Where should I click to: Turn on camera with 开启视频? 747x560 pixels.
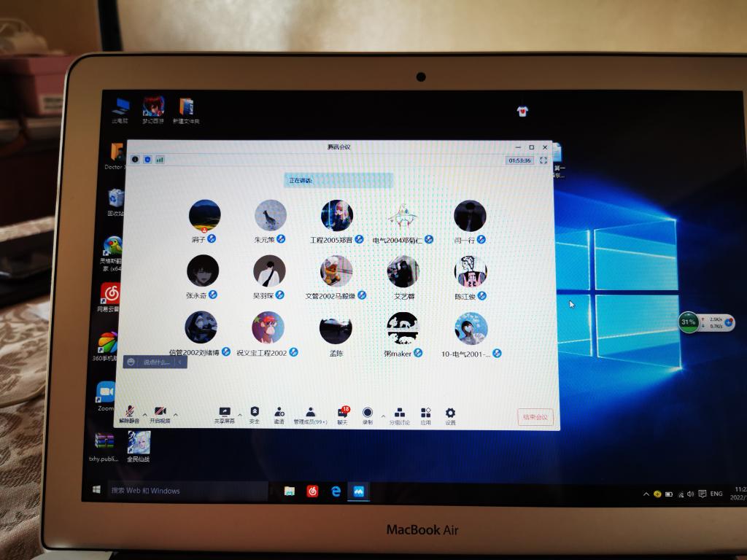tap(160, 414)
